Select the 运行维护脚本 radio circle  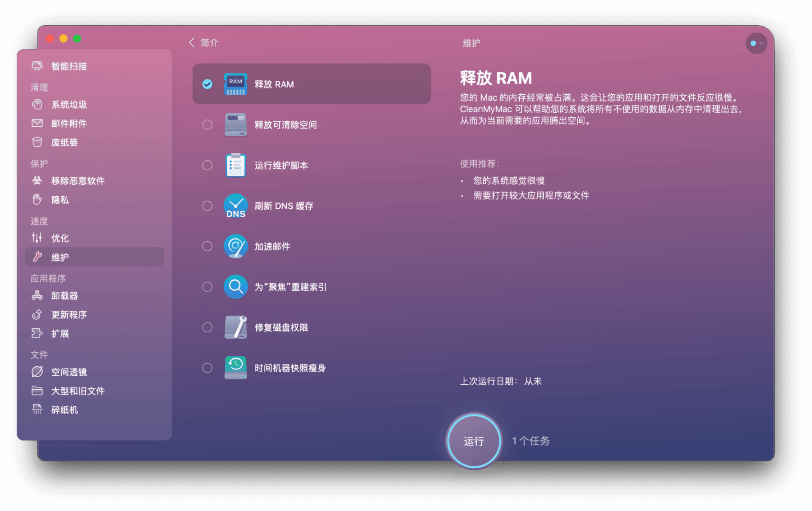(208, 166)
